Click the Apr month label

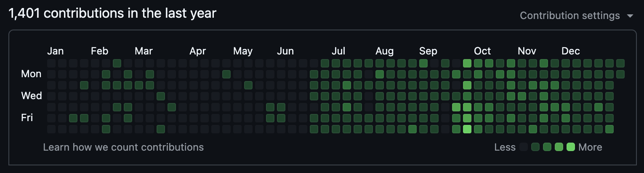point(198,51)
